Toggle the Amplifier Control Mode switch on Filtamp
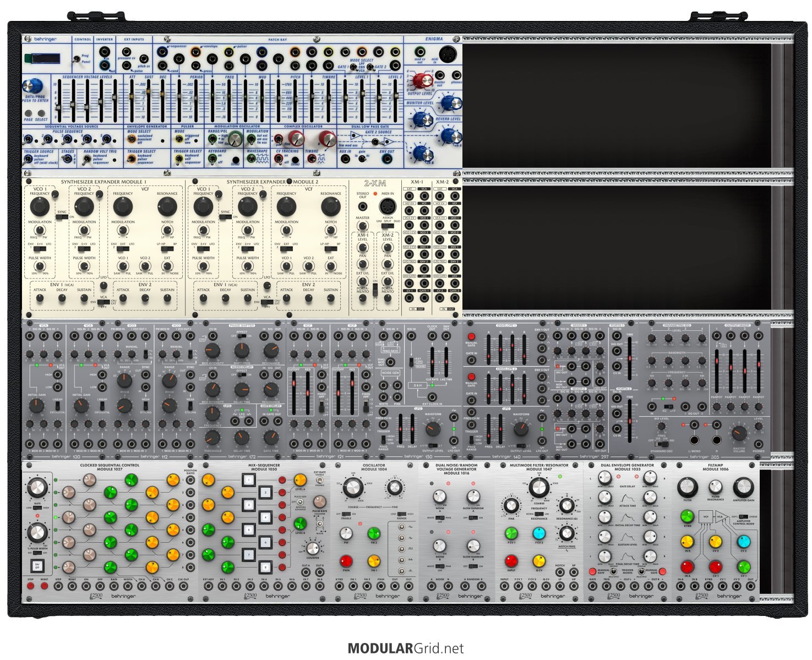Screen dimensions: 812x660 pos(743,516)
